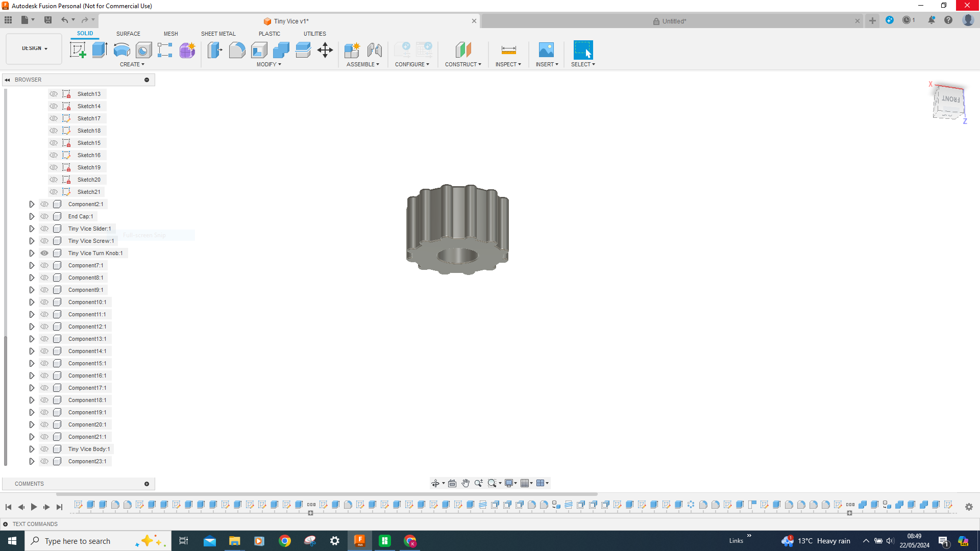Select the Extrude tool
Viewport: 980px width, 551px height.
tap(100, 50)
